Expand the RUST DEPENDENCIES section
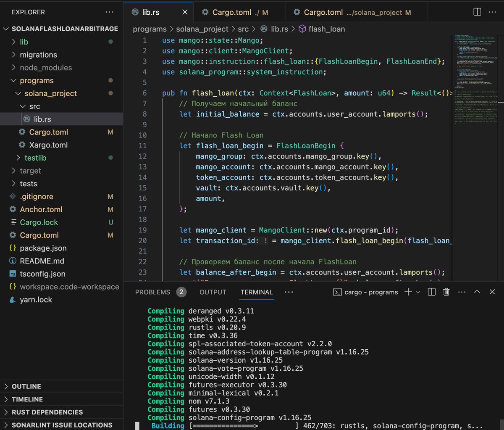 [x=62, y=412]
